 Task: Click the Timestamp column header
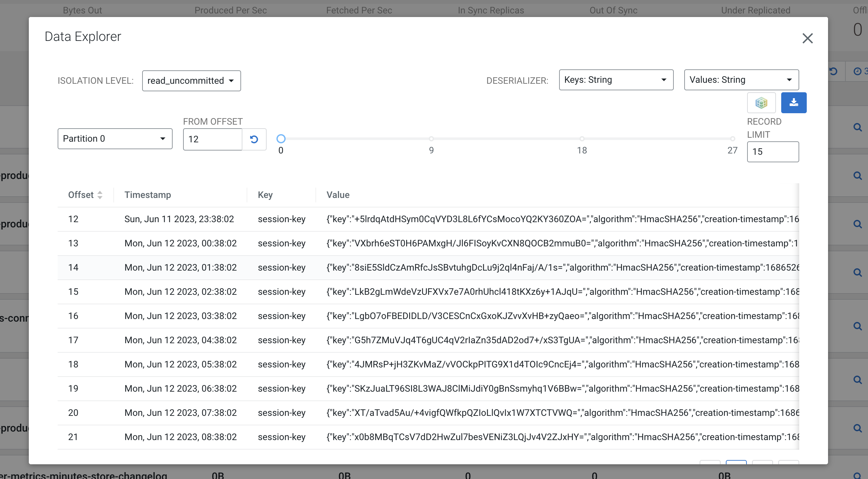click(148, 195)
